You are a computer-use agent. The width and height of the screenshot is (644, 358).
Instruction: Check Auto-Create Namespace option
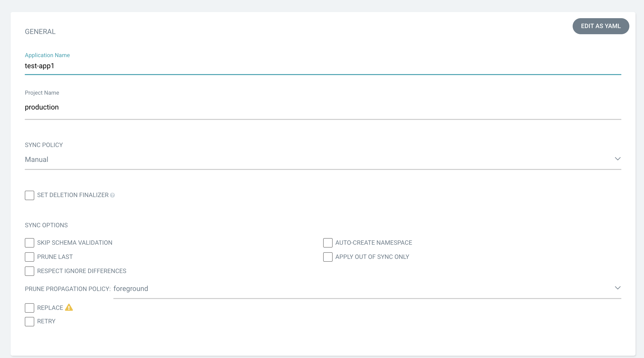coord(328,243)
